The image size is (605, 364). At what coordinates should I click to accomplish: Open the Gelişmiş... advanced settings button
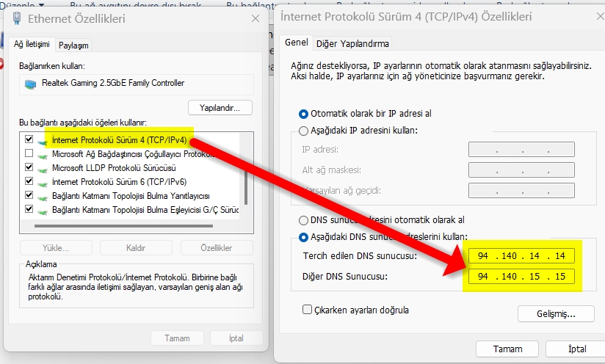tap(556, 314)
